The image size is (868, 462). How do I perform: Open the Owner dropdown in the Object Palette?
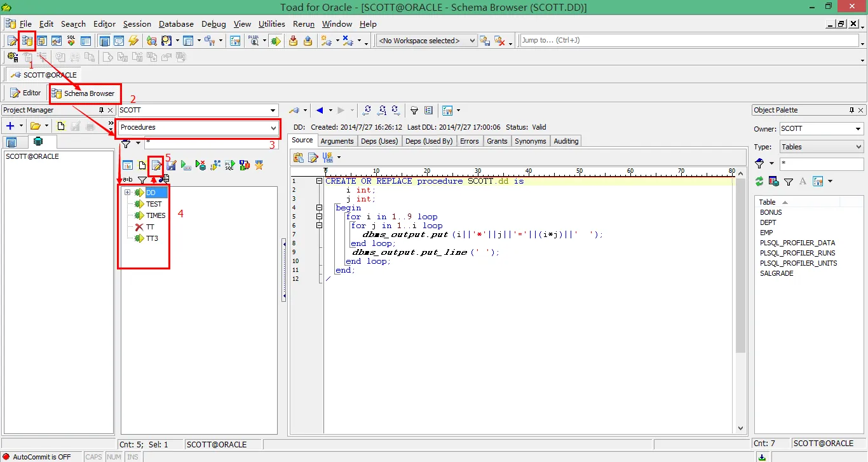click(x=858, y=129)
